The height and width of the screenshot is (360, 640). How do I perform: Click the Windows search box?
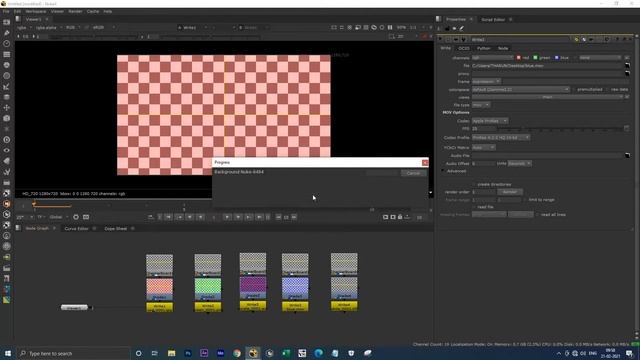click(x=74, y=353)
